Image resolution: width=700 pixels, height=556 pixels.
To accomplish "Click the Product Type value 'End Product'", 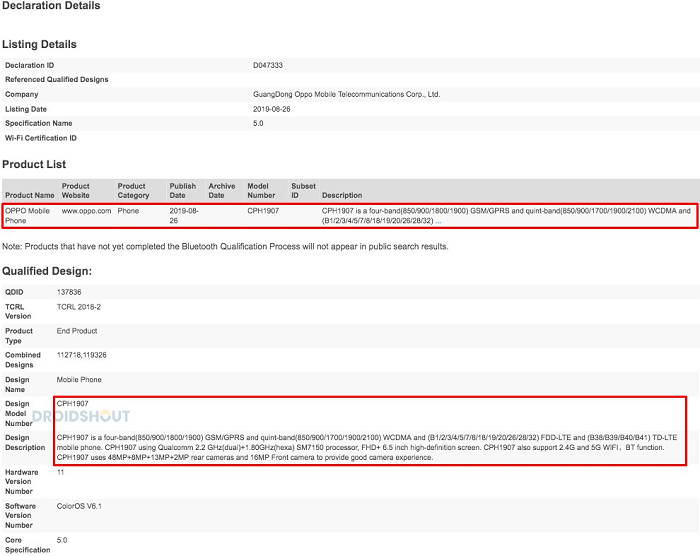I will tap(77, 331).
